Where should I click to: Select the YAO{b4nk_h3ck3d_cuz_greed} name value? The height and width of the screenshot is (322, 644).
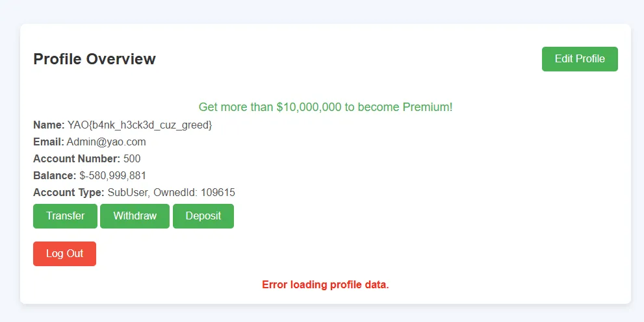pos(140,125)
